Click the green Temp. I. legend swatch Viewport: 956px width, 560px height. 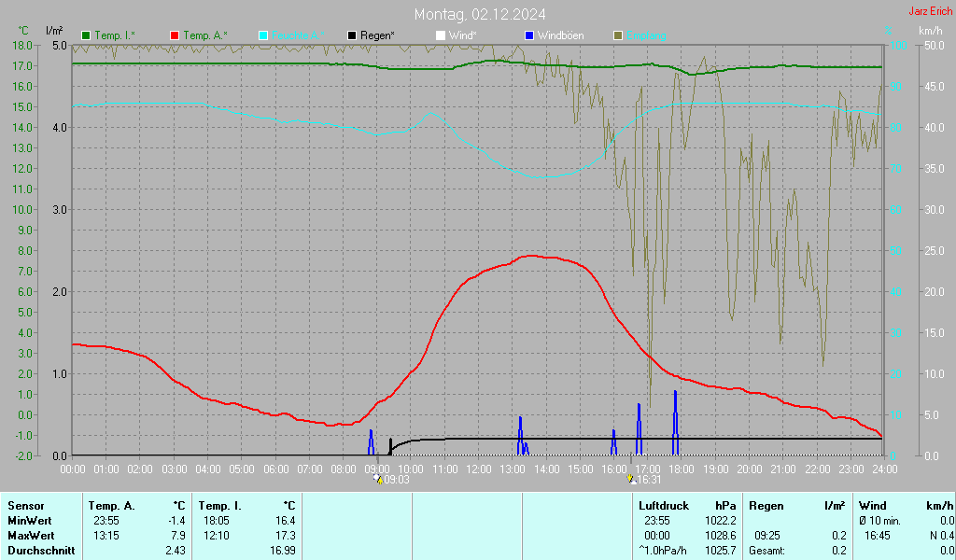(x=86, y=35)
